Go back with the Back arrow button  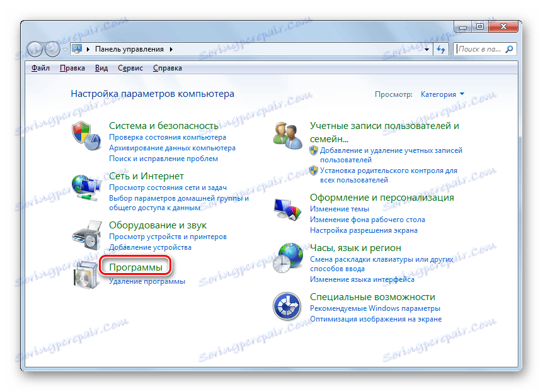tap(34, 49)
